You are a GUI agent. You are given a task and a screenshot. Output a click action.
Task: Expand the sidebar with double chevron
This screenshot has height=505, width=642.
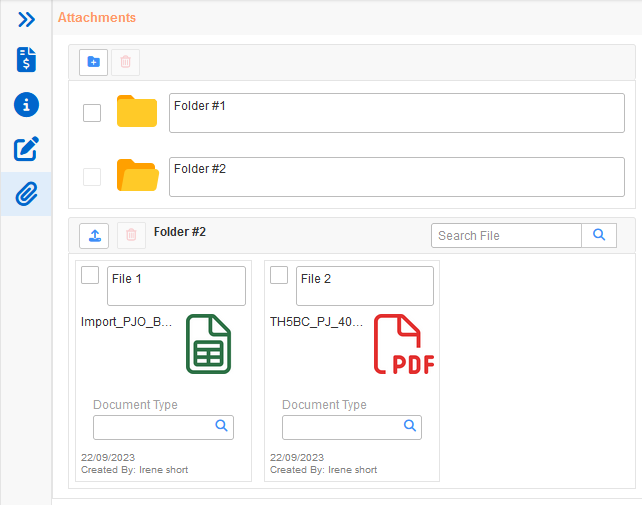coord(26,19)
